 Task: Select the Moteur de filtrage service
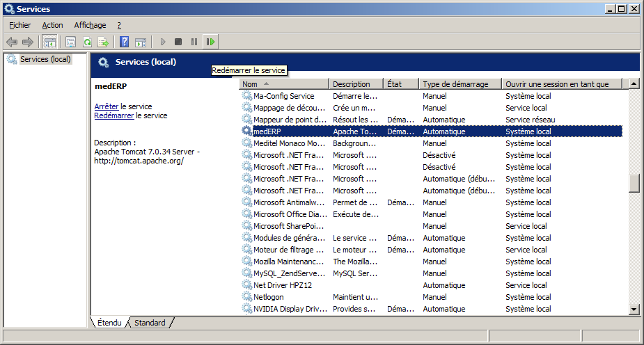pos(431,250)
